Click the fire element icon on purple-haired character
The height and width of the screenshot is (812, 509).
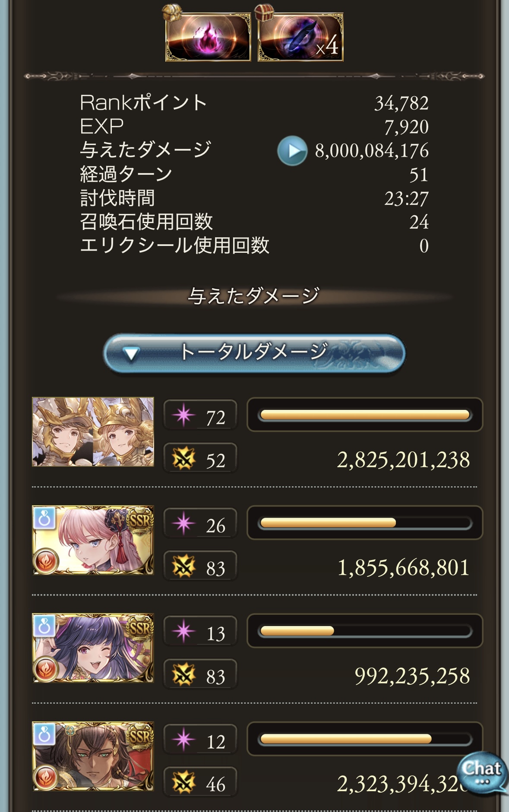point(46,669)
